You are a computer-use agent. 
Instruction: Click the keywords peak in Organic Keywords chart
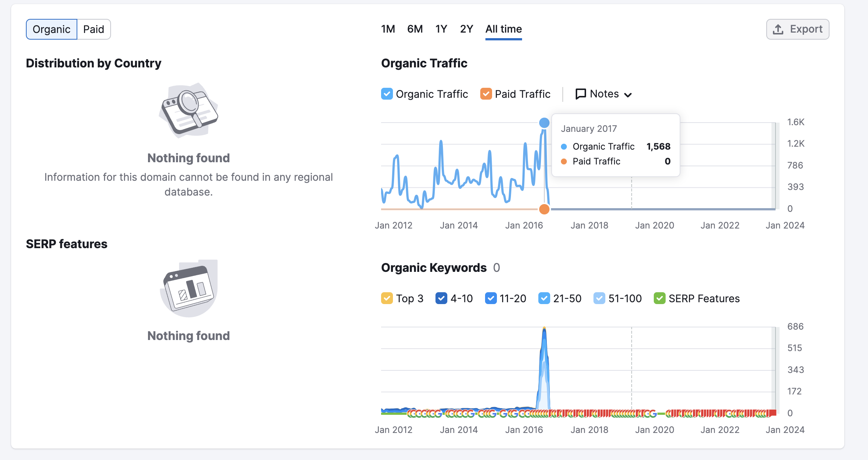pos(544,330)
